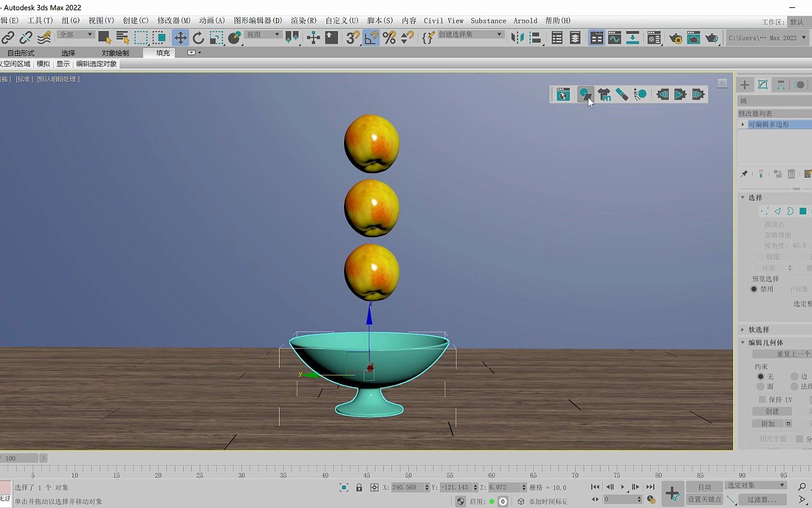Set selected object as dynamic rigid body
Screen dimensions: 812x508
[x=585, y=94]
